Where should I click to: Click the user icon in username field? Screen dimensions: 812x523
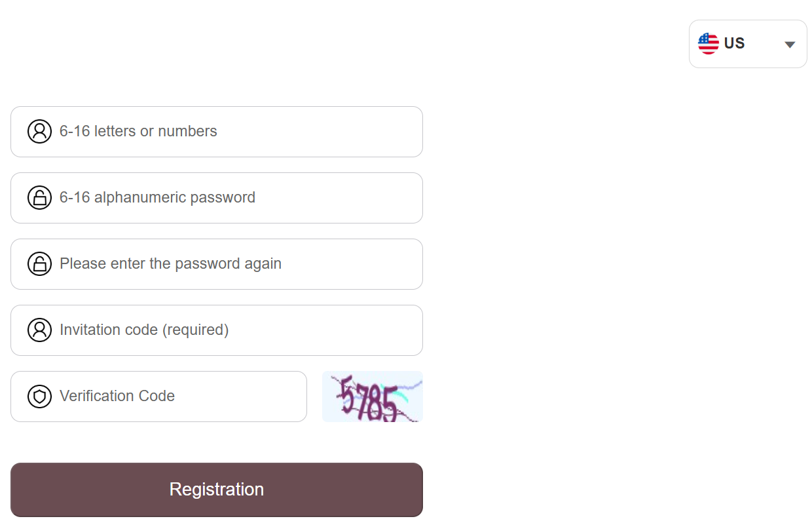39,132
